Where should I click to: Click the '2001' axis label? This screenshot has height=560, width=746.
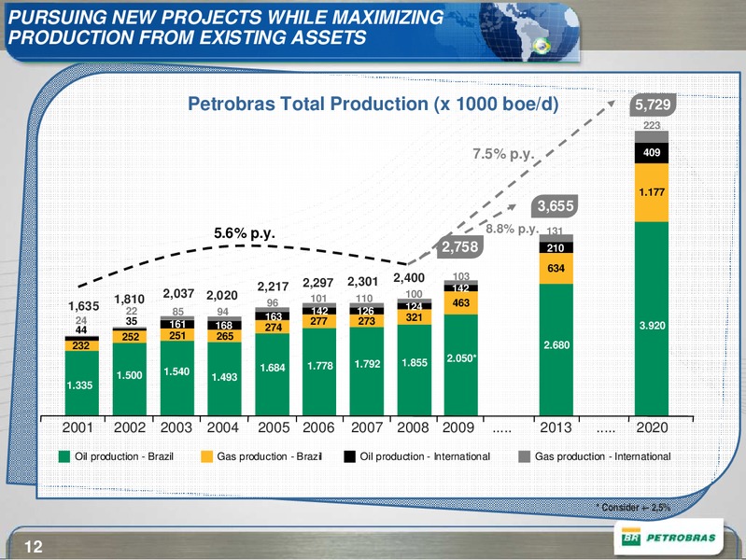point(77,427)
